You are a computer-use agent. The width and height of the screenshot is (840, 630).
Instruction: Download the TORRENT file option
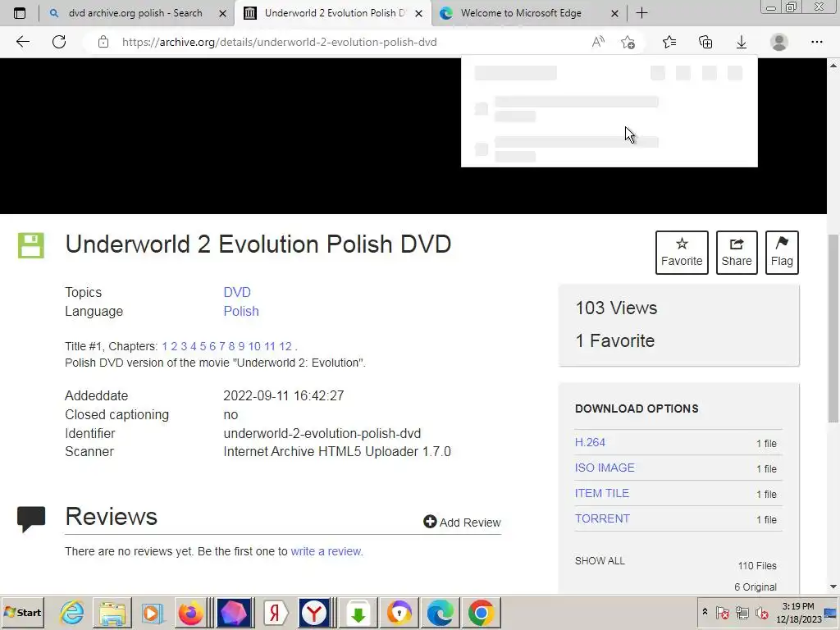coord(602,518)
